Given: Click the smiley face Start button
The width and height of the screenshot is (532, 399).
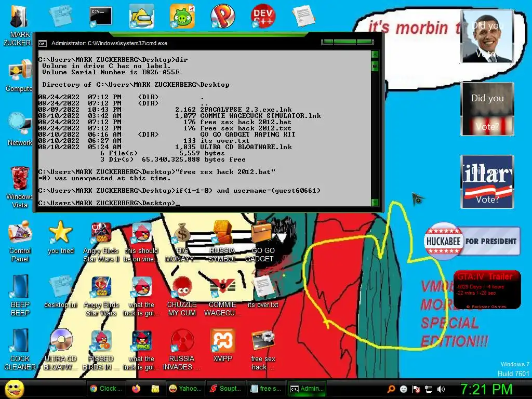Looking at the screenshot, I should (x=15, y=389).
